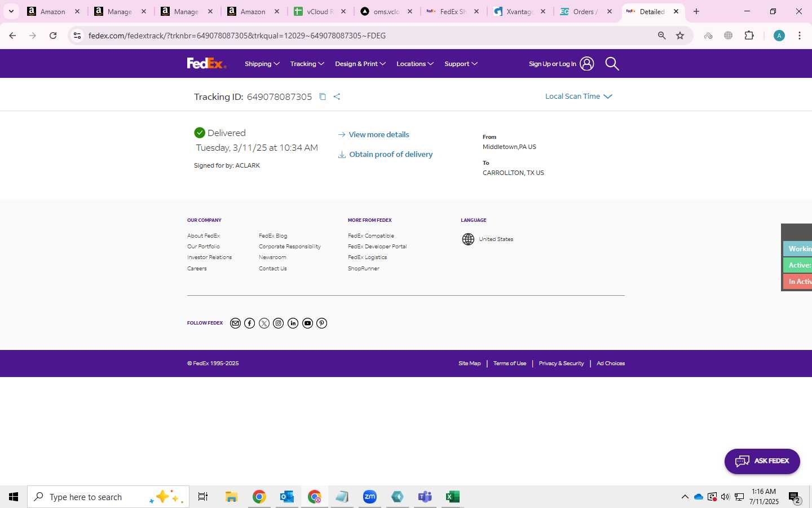Expand the Shipping menu
The width and height of the screenshot is (812, 508).
262,64
